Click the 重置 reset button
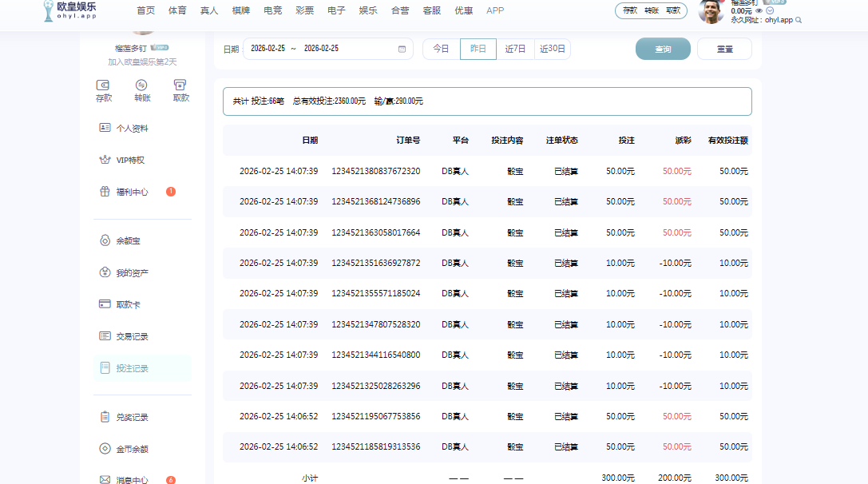Viewport: 868px width, 484px height. [724, 49]
